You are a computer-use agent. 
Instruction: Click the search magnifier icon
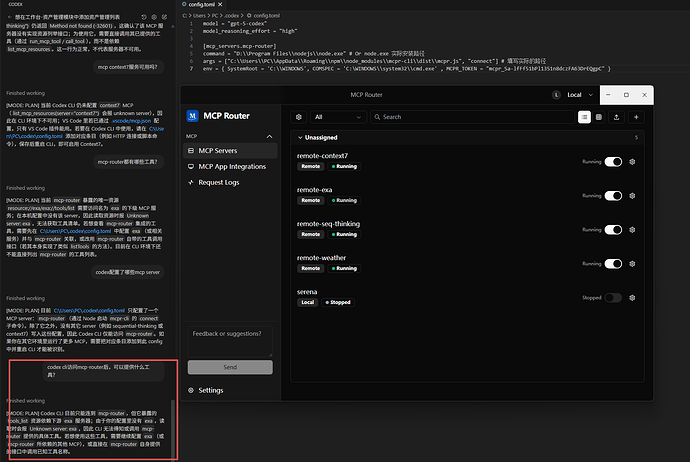point(377,117)
